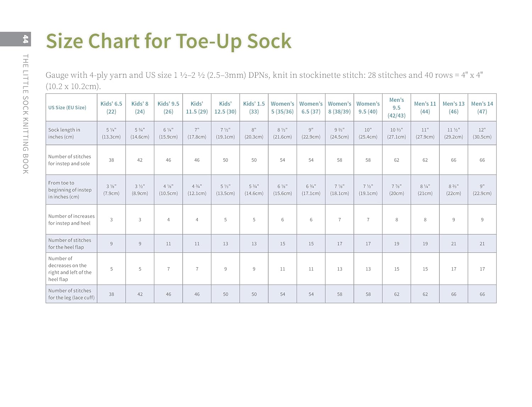Image resolution: width=532 pixels, height=407 pixels.
Task: Click the Men's 9.5 (42/43) column header
Action: tap(397, 108)
